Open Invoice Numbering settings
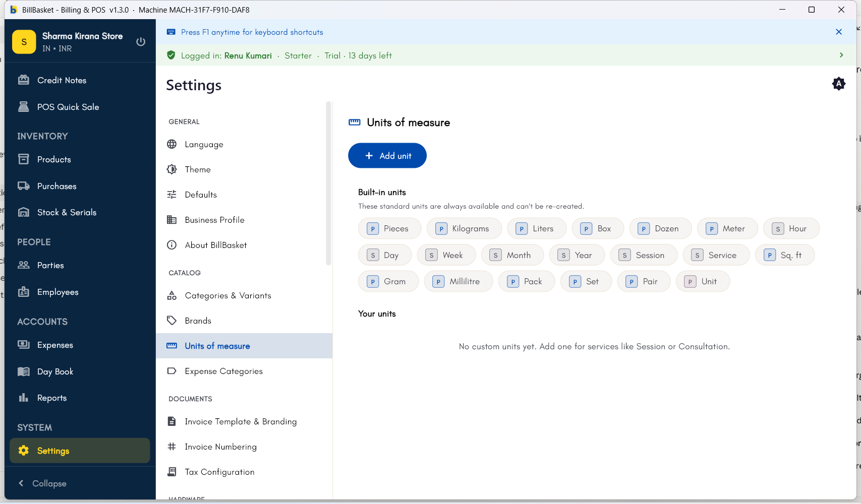 click(244, 447)
